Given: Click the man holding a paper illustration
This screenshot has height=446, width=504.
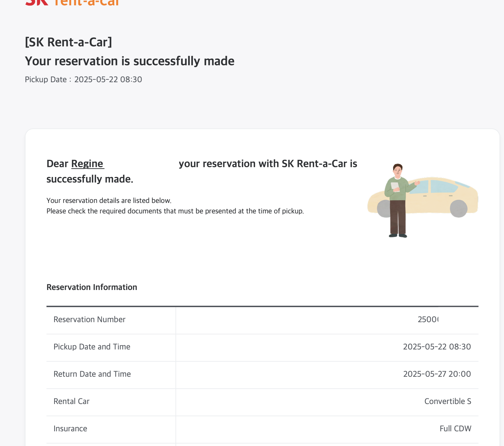Looking at the screenshot, I should click(398, 199).
